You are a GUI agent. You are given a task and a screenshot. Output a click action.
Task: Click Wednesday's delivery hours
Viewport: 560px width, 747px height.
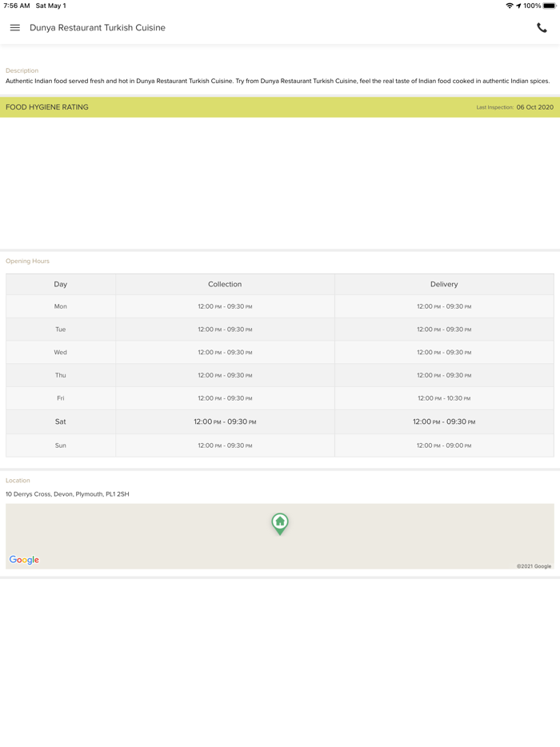pos(444,352)
